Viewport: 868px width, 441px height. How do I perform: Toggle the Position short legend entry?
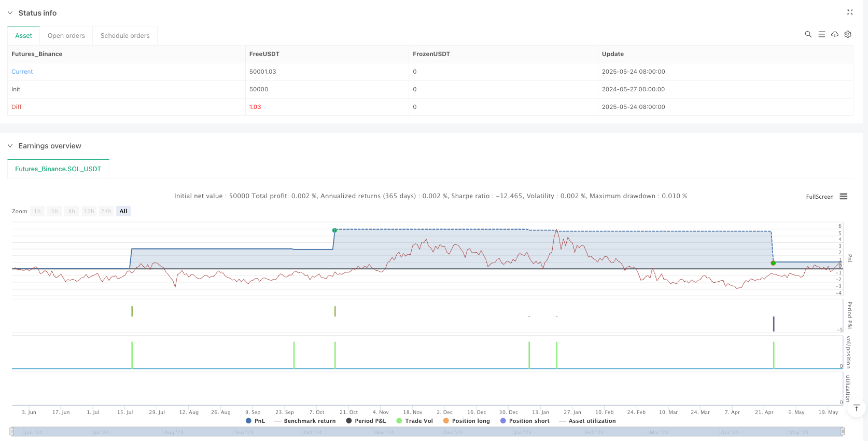[525, 421]
